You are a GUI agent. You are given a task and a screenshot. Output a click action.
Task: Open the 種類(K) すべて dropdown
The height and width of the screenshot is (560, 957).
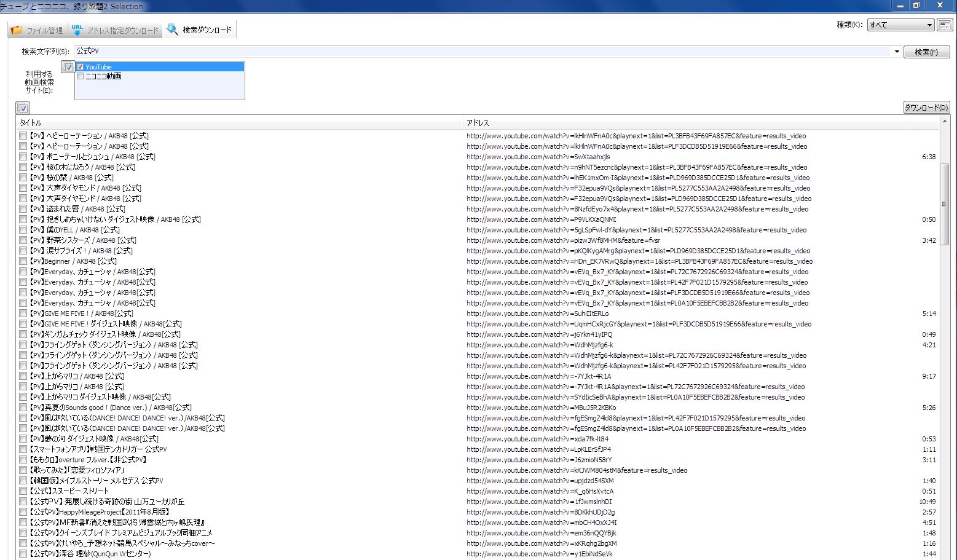click(900, 25)
